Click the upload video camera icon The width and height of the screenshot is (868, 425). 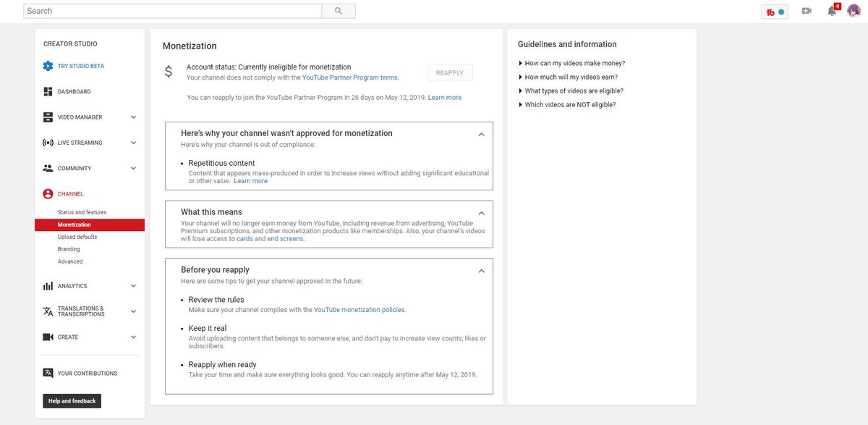click(807, 12)
